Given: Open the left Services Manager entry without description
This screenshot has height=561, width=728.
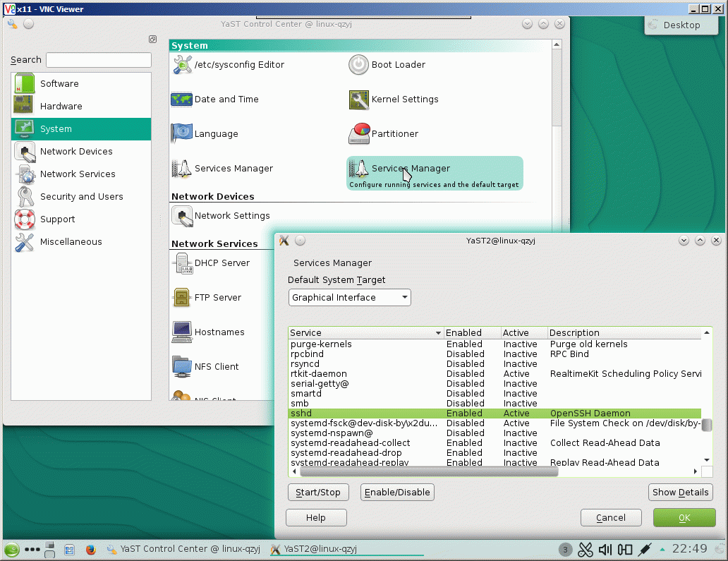Looking at the screenshot, I should click(222, 169).
